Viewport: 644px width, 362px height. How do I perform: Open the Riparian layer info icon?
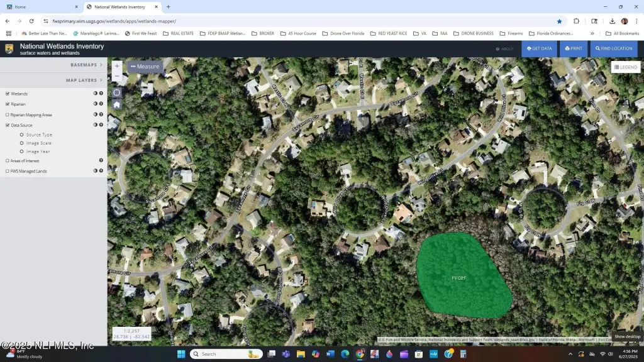coord(101,104)
